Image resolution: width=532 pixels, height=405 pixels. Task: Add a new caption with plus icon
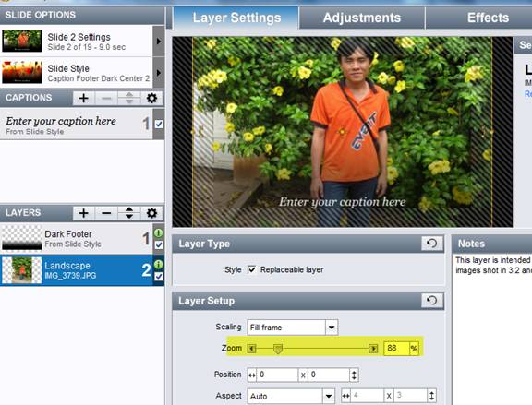[x=84, y=99]
